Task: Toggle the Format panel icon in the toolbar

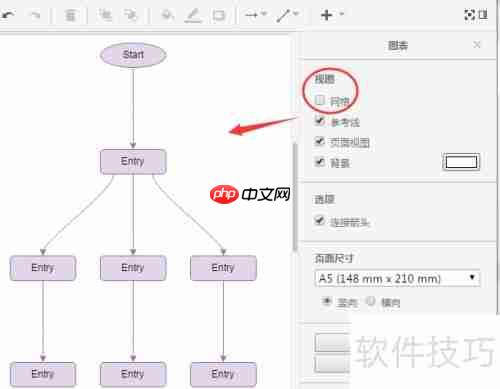Action: tap(483, 15)
